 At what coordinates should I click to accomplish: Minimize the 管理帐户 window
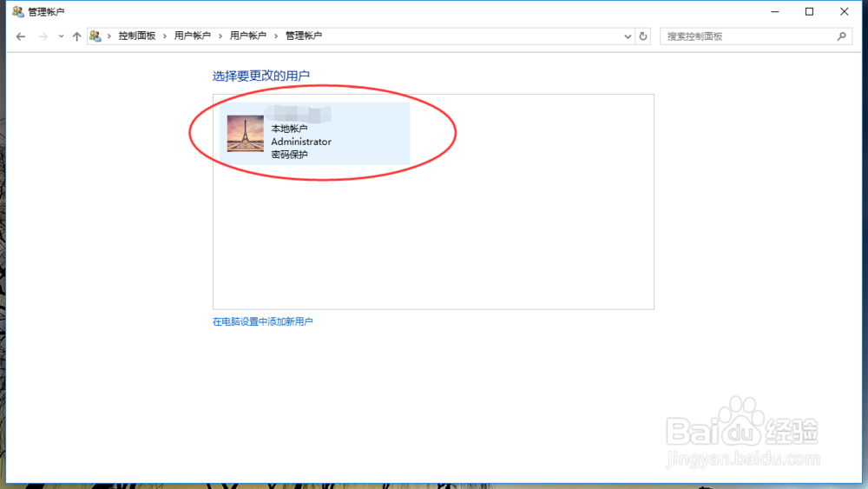click(x=775, y=11)
